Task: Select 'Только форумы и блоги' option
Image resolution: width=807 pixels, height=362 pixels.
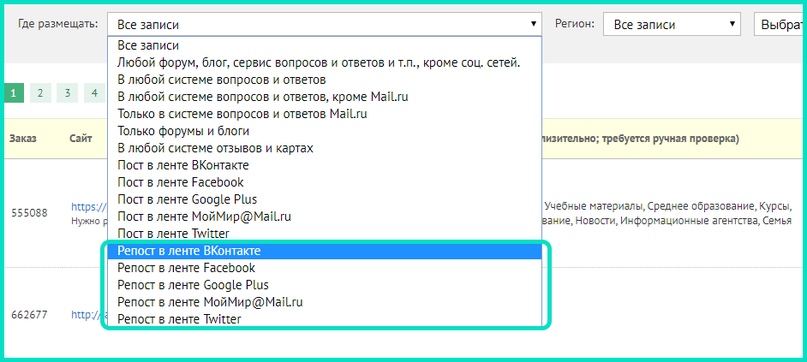Action: tap(324, 131)
